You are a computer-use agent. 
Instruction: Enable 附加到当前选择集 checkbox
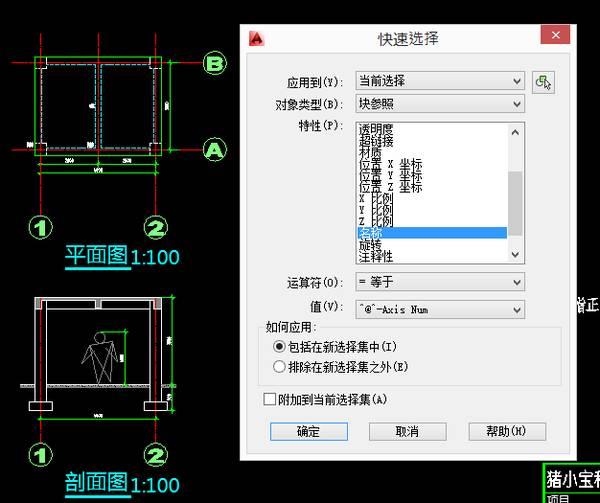pos(269,399)
